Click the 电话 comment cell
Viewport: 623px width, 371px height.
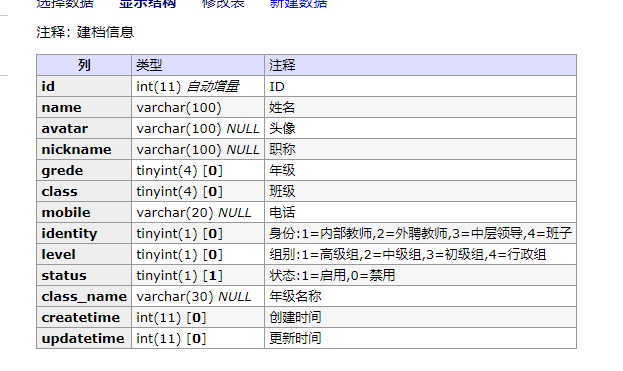[420, 213]
